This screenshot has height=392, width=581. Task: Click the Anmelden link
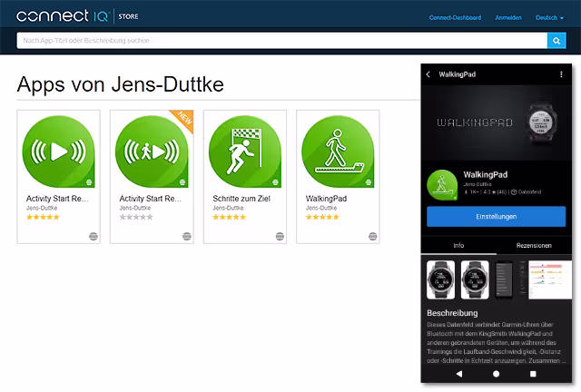(x=508, y=17)
